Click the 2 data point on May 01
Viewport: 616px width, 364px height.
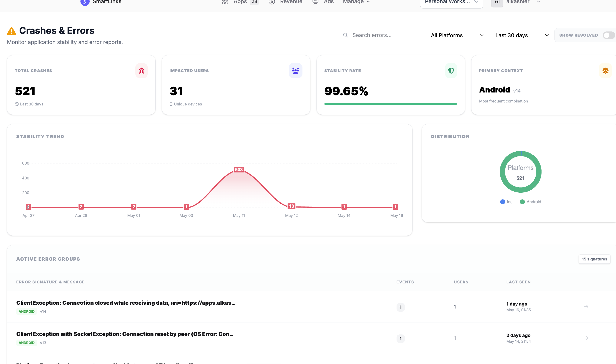pos(133,207)
